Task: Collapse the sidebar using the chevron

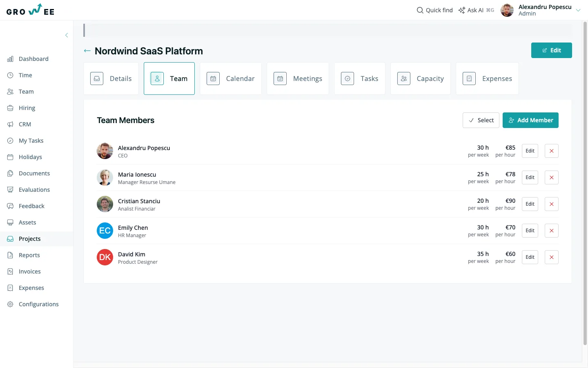Action: tap(67, 35)
